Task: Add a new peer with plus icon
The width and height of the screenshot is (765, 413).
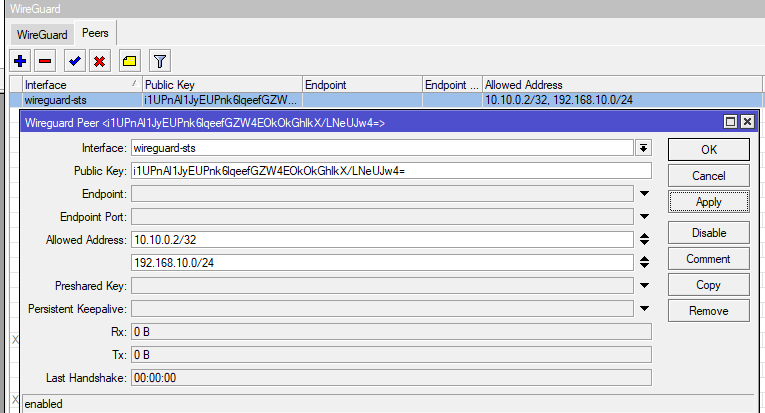Action: pyautogui.click(x=20, y=61)
